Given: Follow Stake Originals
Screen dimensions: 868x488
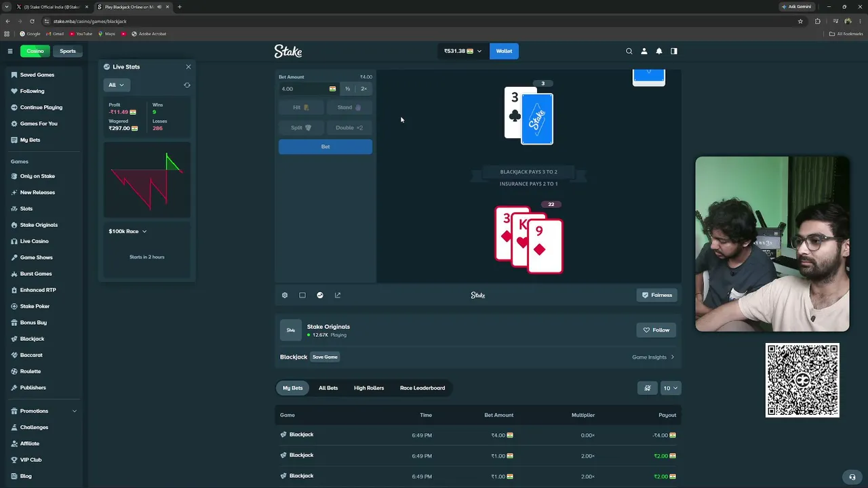Looking at the screenshot, I should (x=656, y=330).
